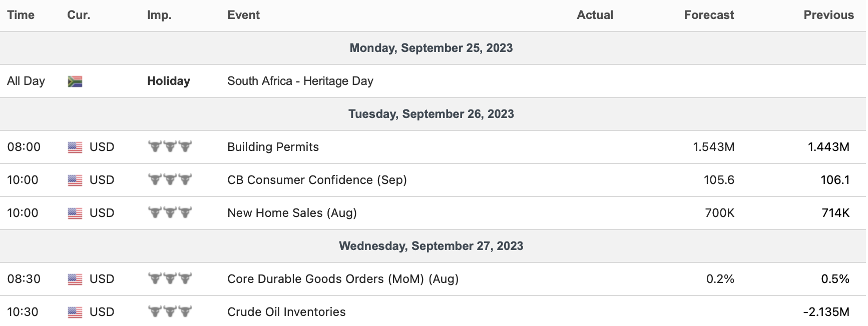This screenshot has height=326, width=868.
Task: Click the US flag beside Building Permits
Action: coord(75,147)
